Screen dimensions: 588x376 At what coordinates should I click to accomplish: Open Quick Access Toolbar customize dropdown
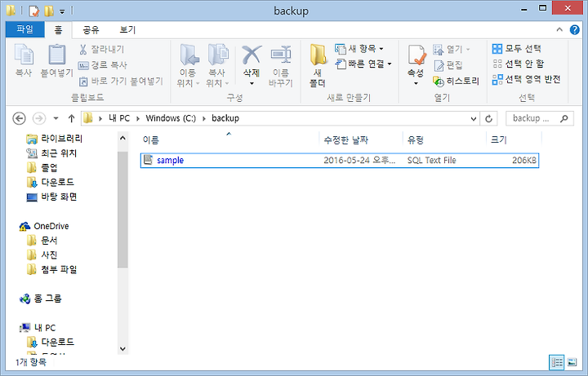click(62, 11)
